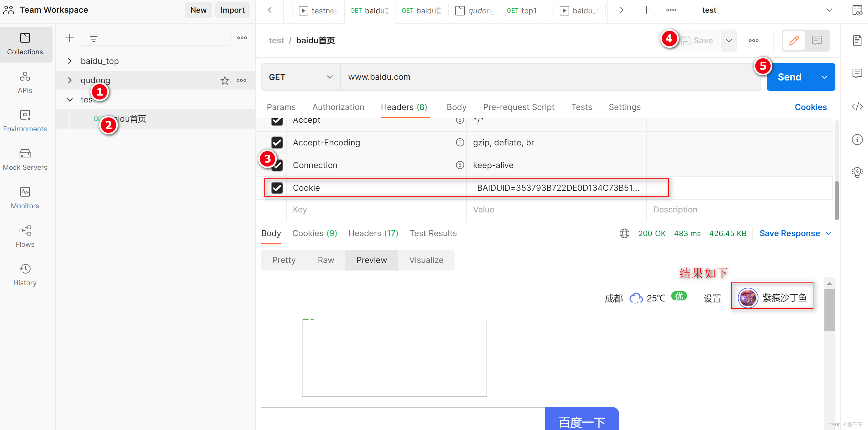Open the History panel
The width and height of the screenshot is (868, 430).
coord(25,275)
